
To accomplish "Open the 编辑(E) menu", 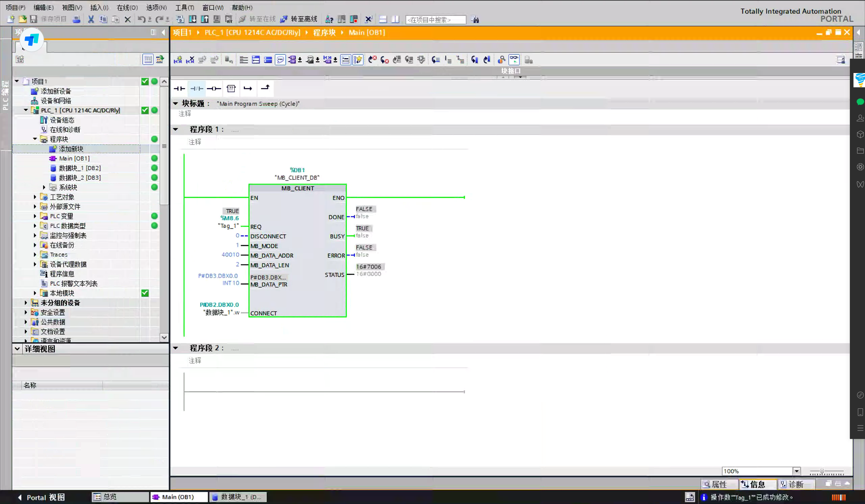I will tap(43, 8).
